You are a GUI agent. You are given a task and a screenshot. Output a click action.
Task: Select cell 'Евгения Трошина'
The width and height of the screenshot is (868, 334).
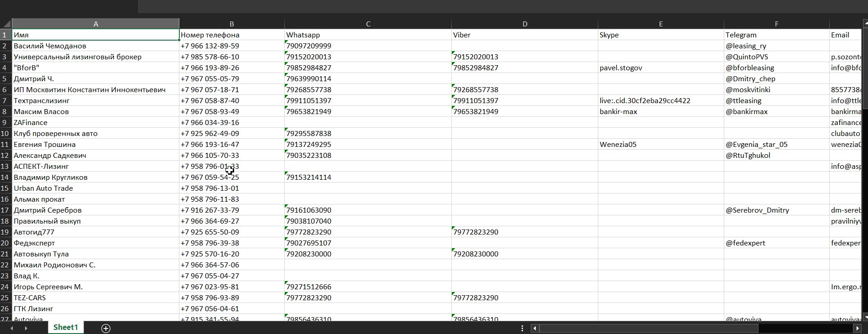coord(96,144)
